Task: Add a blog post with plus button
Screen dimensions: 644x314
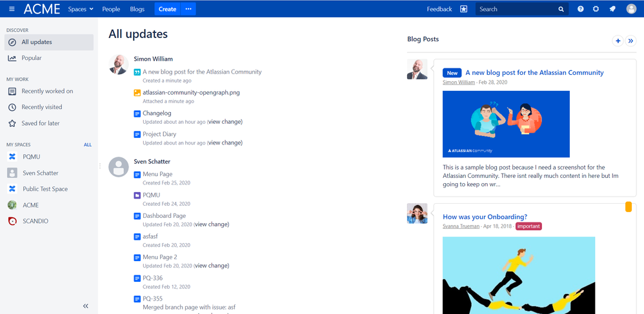Action: point(618,41)
